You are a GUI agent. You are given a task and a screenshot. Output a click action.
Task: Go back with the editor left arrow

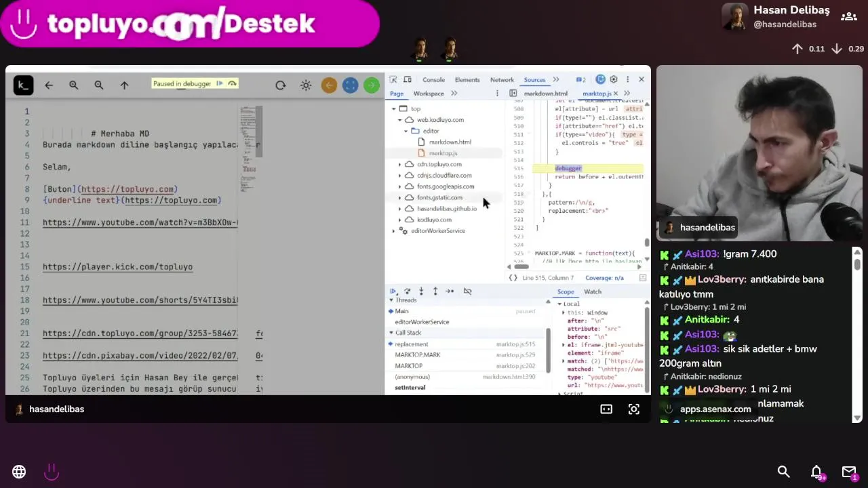(49, 85)
